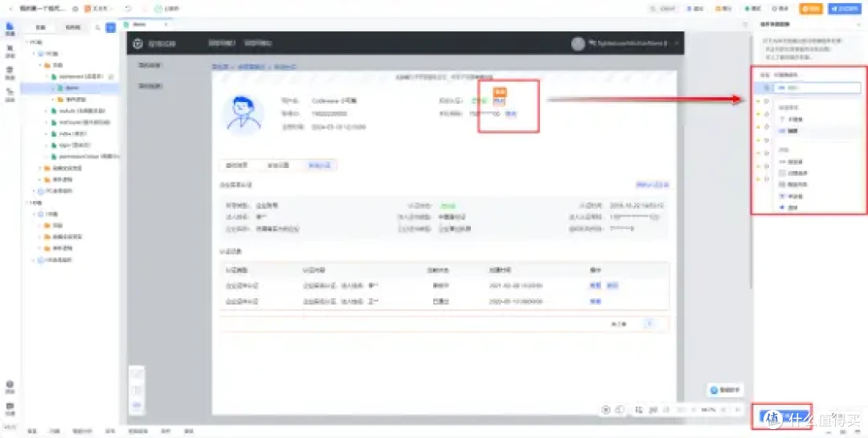Click the magnifier icon in page panel header
This screenshot has height=438, width=868.
coord(98,27)
